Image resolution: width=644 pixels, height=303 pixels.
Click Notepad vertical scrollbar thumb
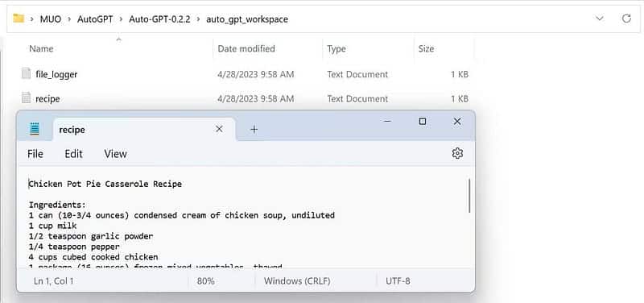[469, 196]
